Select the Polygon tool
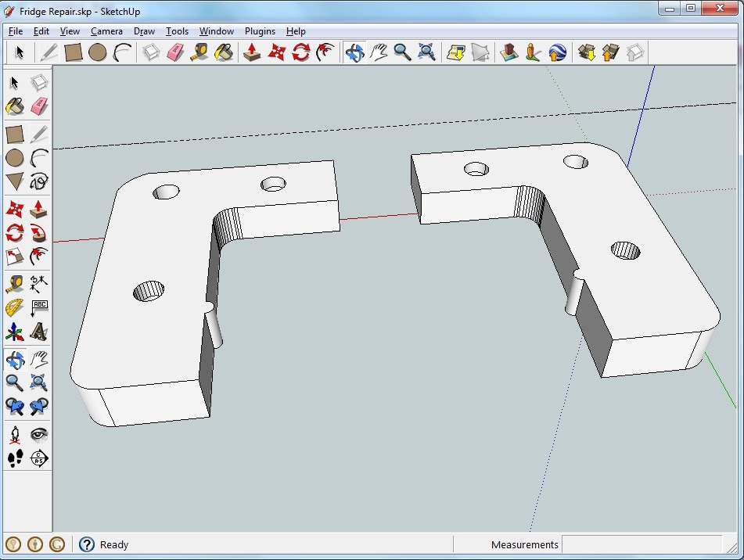Viewport: 744px width, 560px height. pyautogui.click(x=15, y=181)
